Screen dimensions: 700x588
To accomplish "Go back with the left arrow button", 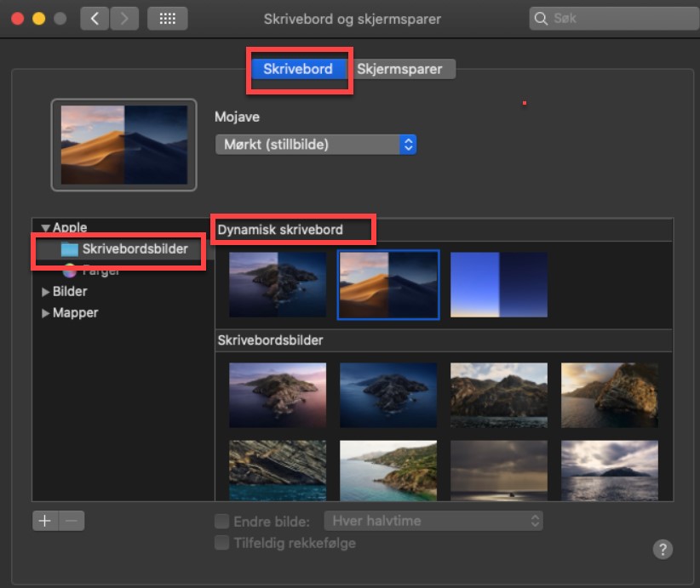I will coord(95,18).
